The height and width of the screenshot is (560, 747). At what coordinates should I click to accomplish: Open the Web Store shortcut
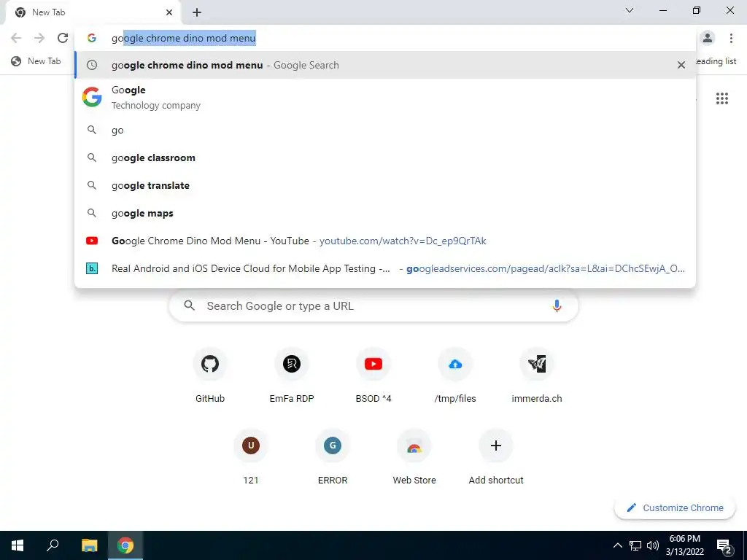point(414,457)
